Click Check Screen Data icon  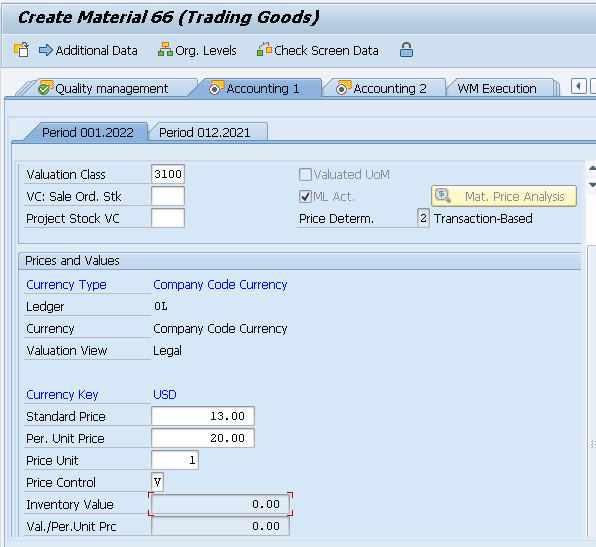[x=264, y=50]
